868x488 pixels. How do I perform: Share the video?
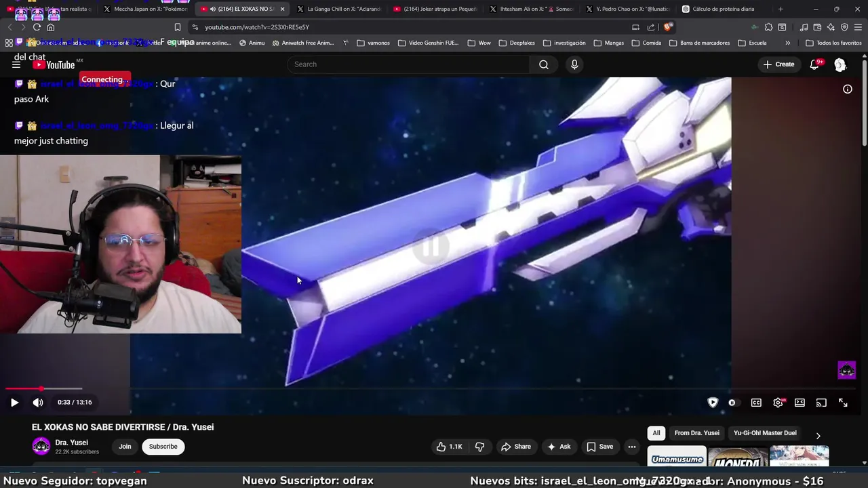pos(516,447)
